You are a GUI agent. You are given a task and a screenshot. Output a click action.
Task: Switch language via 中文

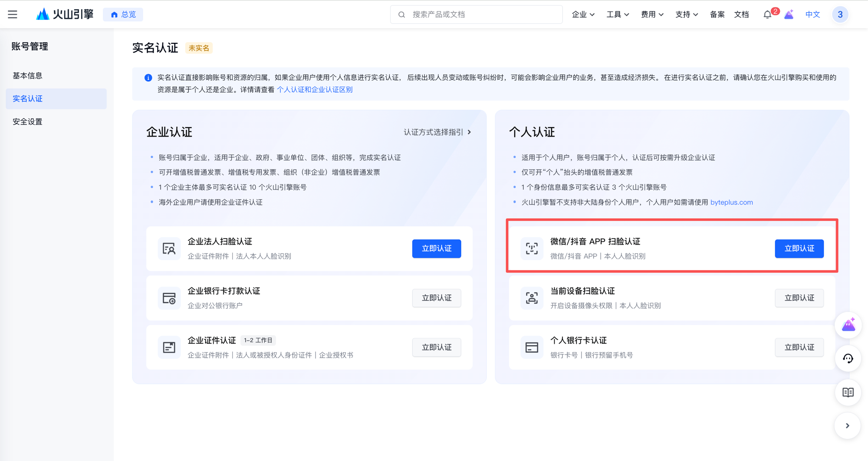tap(812, 14)
